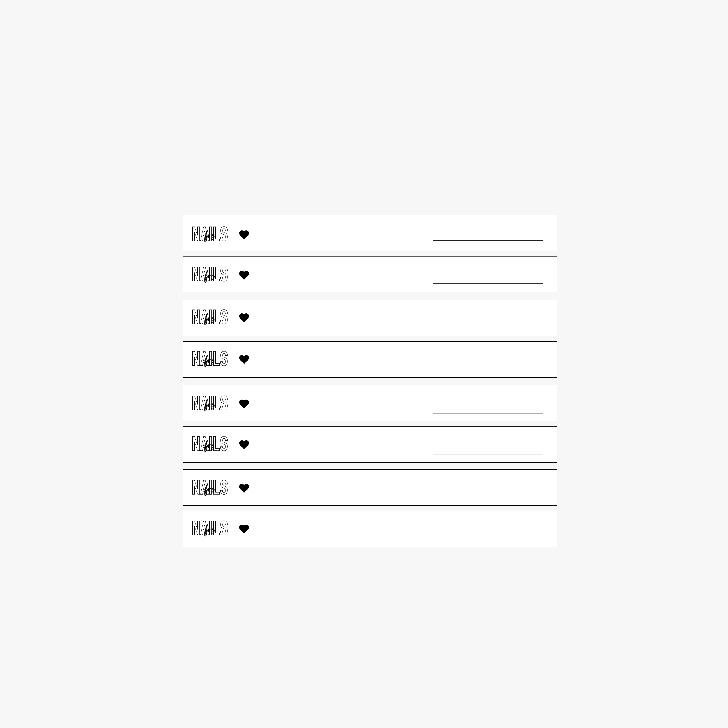Click the NAILS logo in the third strip

(x=210, y=317)
